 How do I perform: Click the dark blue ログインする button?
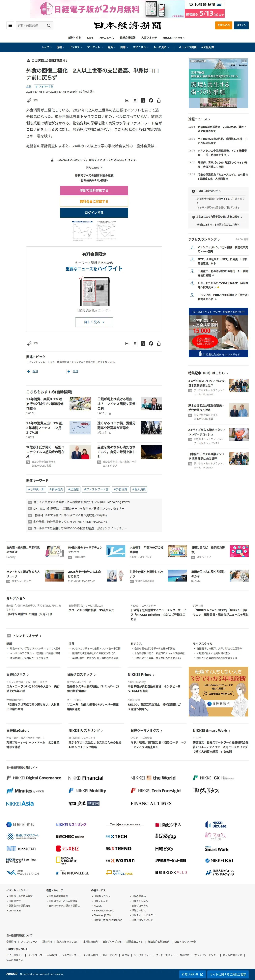click(94, 213)
